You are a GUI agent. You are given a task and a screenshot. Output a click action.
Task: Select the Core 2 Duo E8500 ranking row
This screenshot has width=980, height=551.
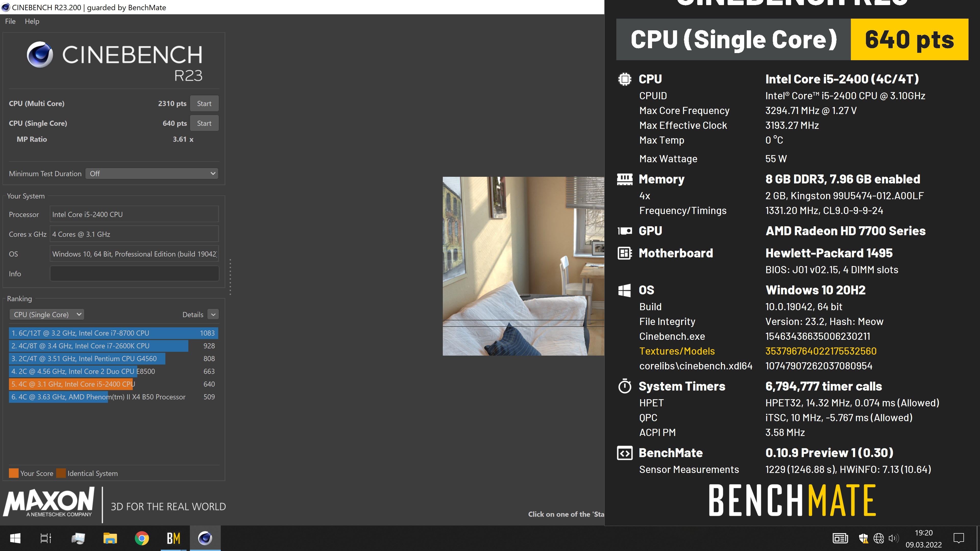113,371
